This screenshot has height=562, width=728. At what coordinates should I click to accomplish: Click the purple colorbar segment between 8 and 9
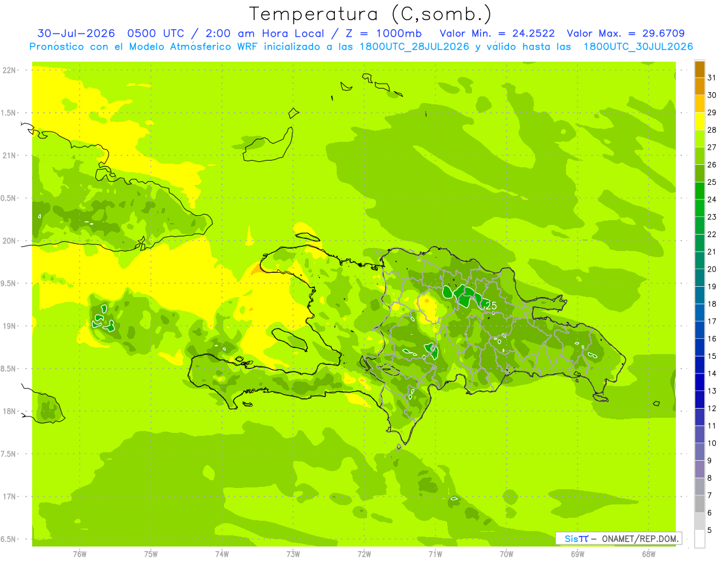click(x=699, y=470)
